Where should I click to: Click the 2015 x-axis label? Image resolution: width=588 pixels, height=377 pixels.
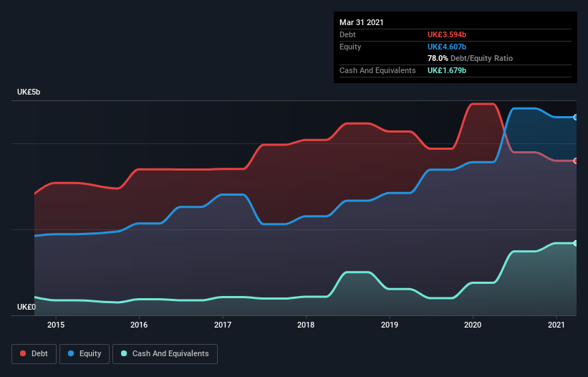56,325
